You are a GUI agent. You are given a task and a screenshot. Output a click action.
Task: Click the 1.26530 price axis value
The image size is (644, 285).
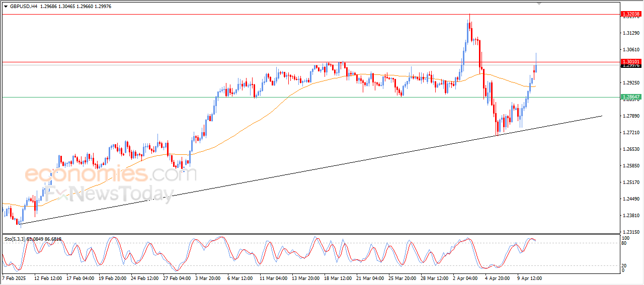(x=631, y=149)
